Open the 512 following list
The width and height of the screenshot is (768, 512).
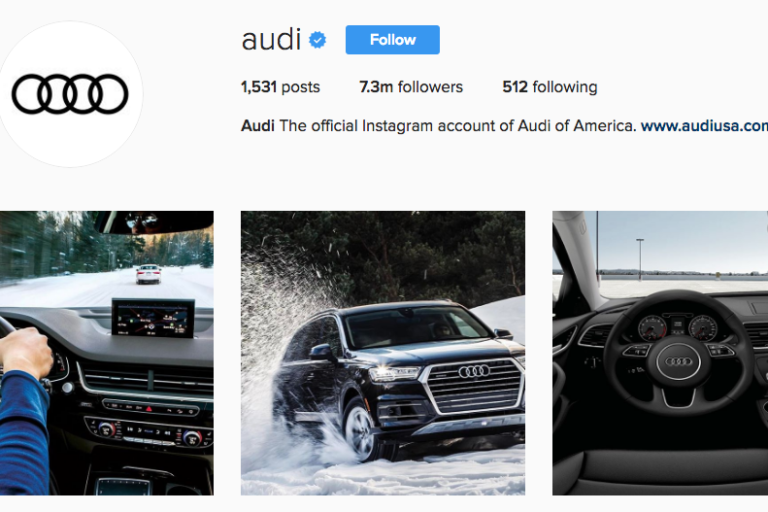click(x=550, y=87)
